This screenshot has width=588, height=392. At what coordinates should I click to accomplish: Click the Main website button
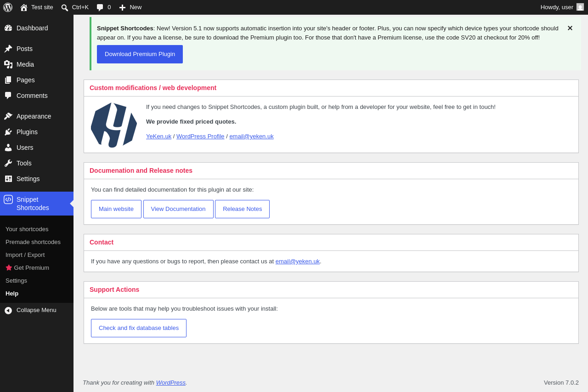[116, 209]
